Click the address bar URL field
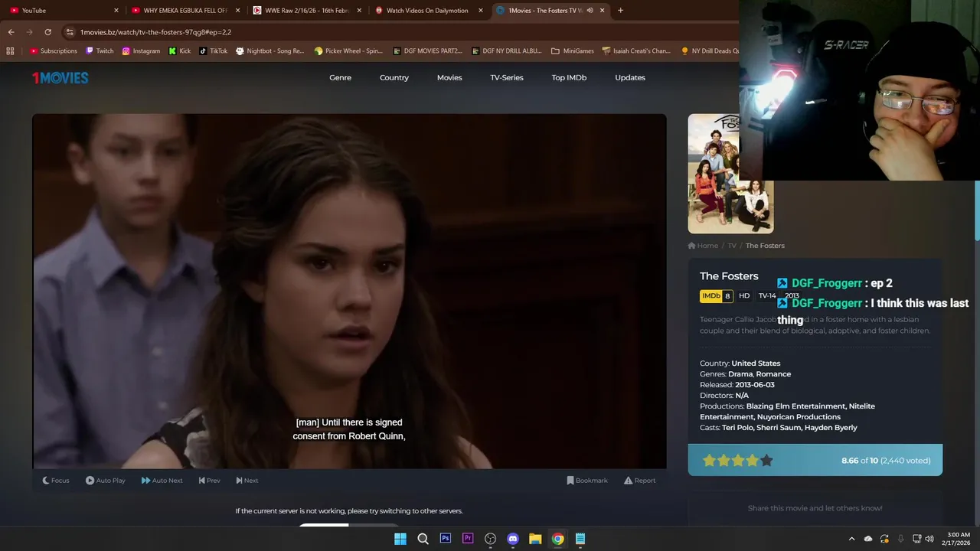This screenshot has height=551, width=980. pyautogui.click(x=398, y=32)
